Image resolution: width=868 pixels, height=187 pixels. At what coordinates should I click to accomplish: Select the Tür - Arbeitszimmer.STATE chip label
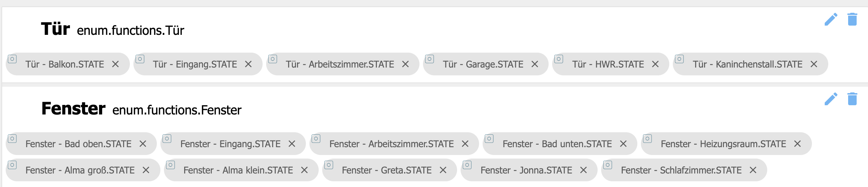(x=340, y=64)
